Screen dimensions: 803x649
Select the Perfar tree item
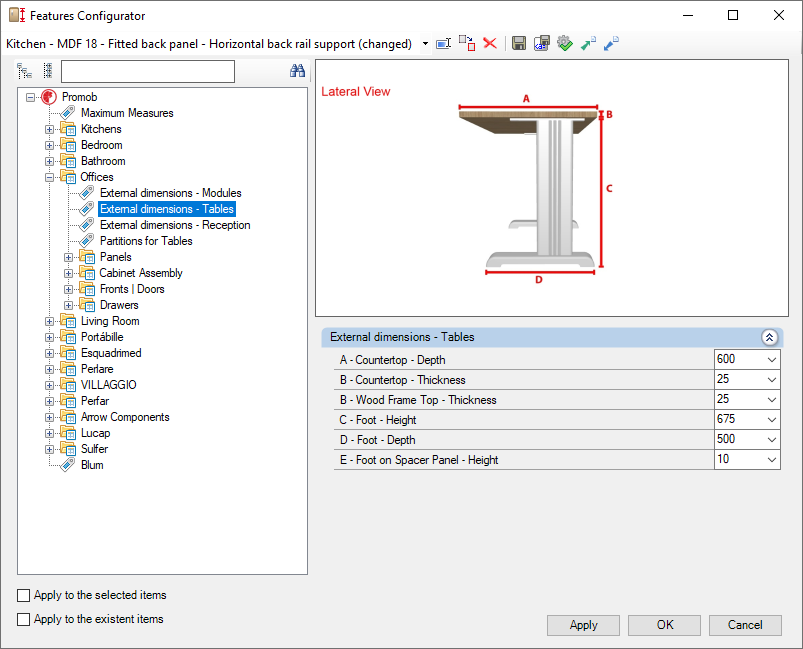tap(95, 401)
